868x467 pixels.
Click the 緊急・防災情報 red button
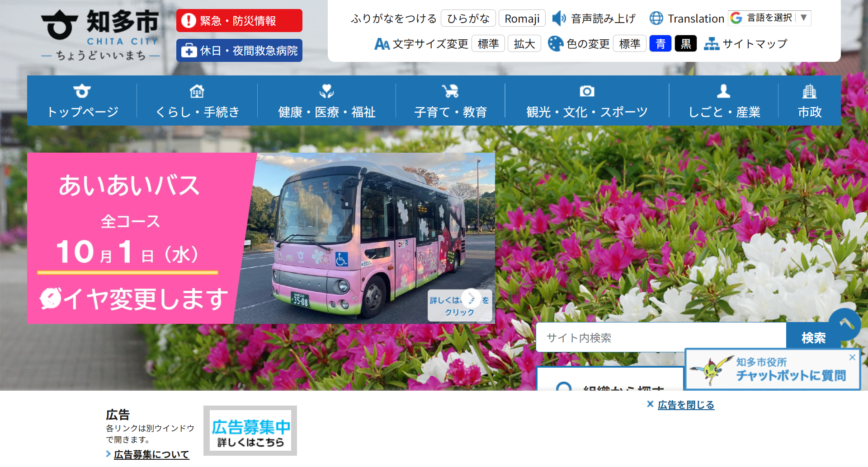tap(239, 21)
